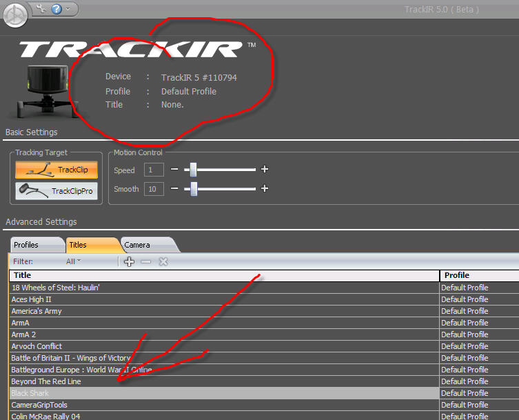Click Default Profile cell for ArmA 2

pyautogui.click(x=479, y=334)
